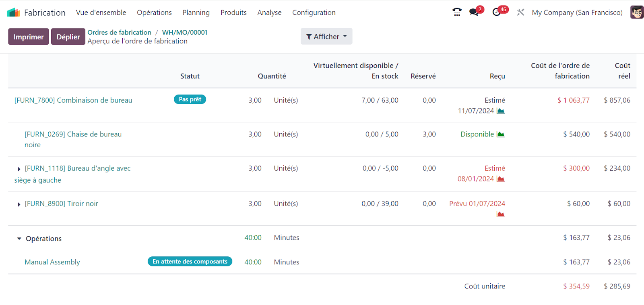Screen dimensions: 644x305
Task: Open the VoIP phone icon
Action: [457, 12]
